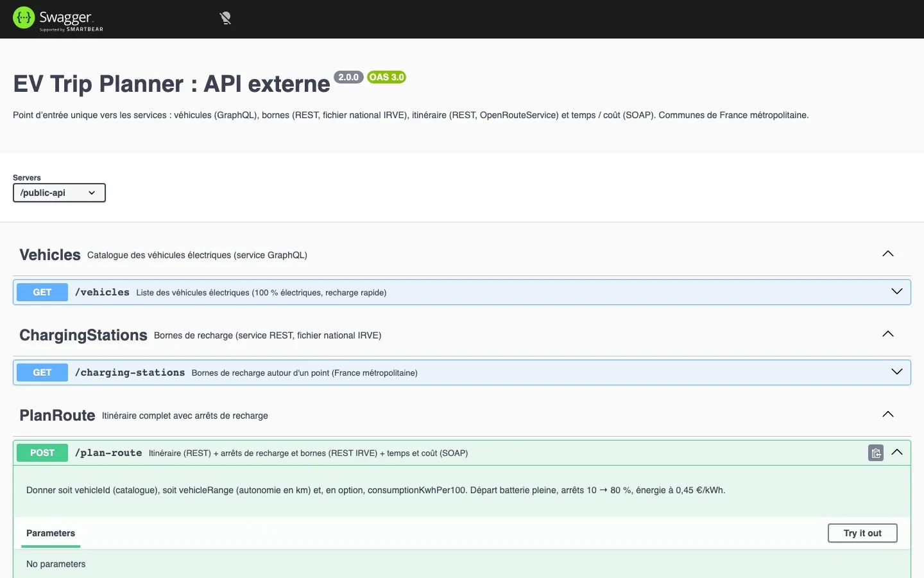Click the 'EV Trip Planner : API externe' title

click(x=171, y=84)
